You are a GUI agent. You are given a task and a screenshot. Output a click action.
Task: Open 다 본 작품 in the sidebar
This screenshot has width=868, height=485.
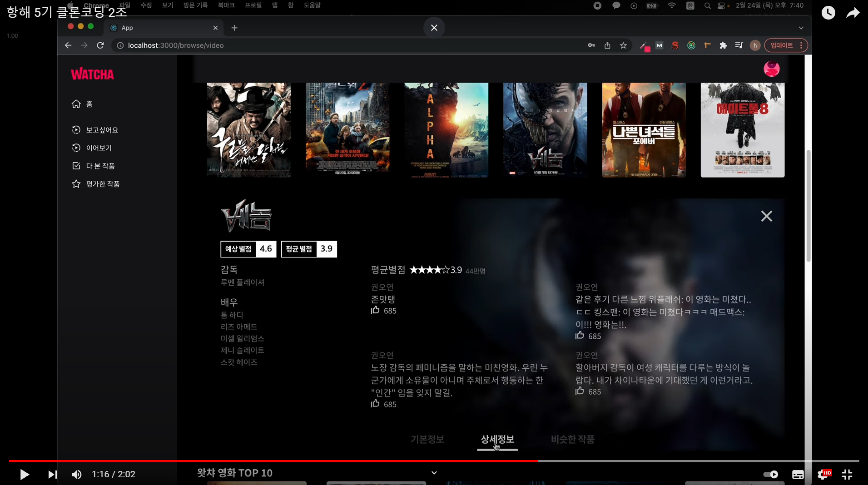pos(93,166)
